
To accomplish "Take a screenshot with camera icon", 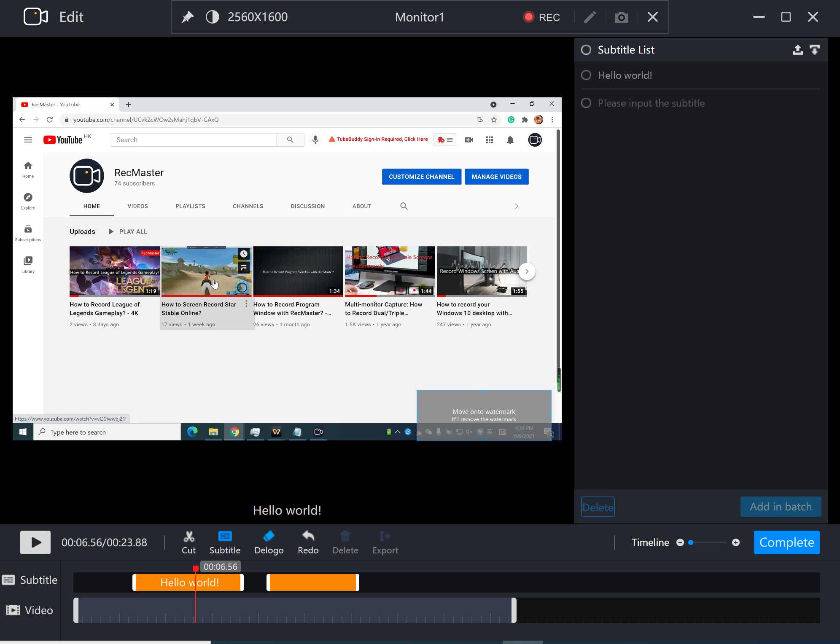I will 621,17.
